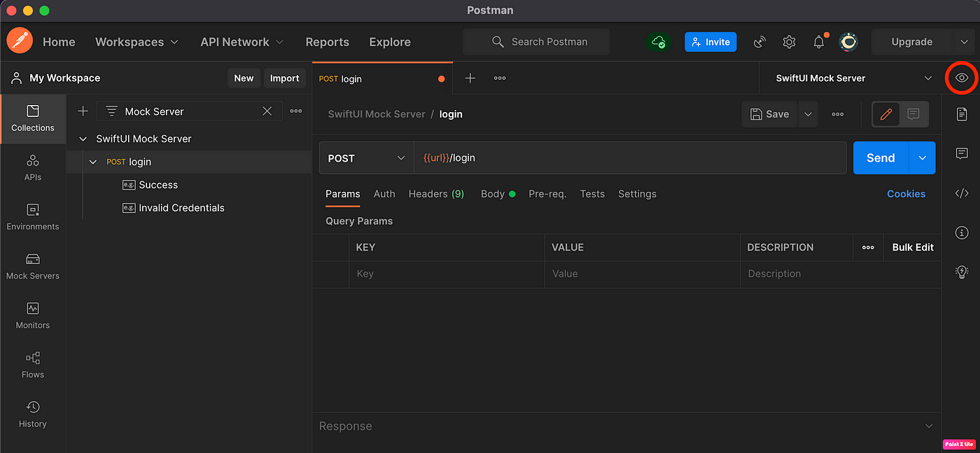980x453 pixels.
Task: Open the notifications bell
Action: (819, 42)
